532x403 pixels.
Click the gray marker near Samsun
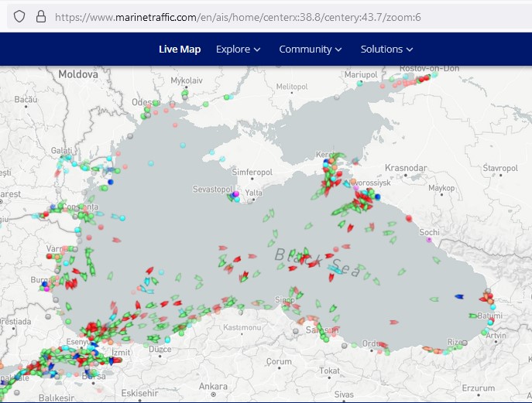[296, 331]
